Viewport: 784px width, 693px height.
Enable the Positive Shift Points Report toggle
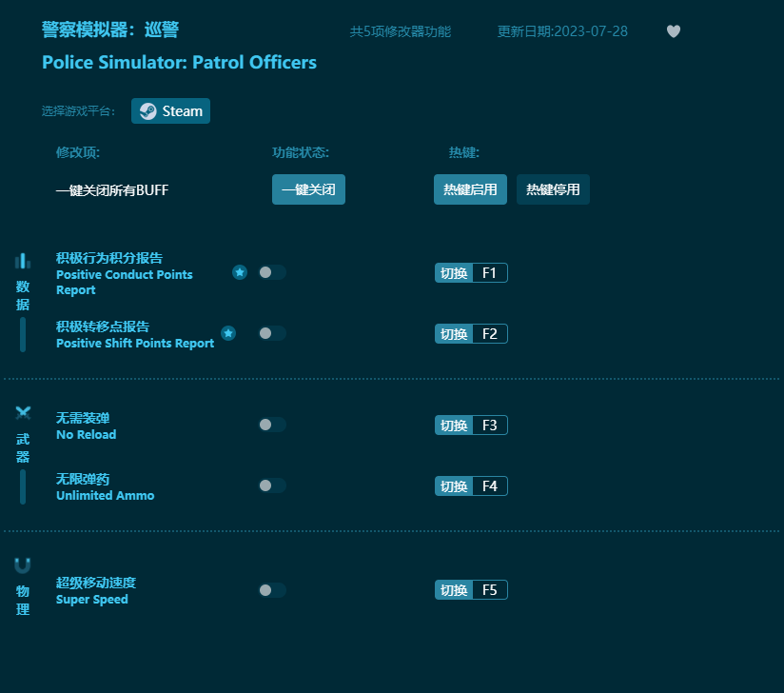pos(271,333)
